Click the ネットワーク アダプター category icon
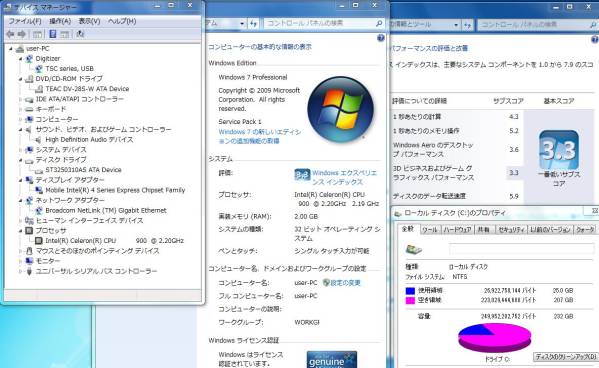 click(29, 200)
